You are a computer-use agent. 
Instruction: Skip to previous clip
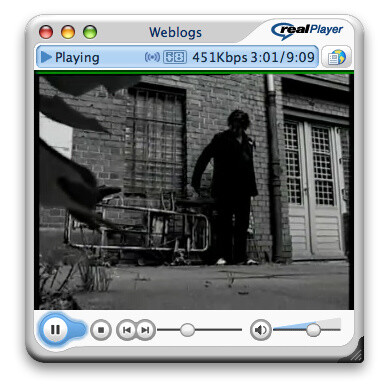126,330
